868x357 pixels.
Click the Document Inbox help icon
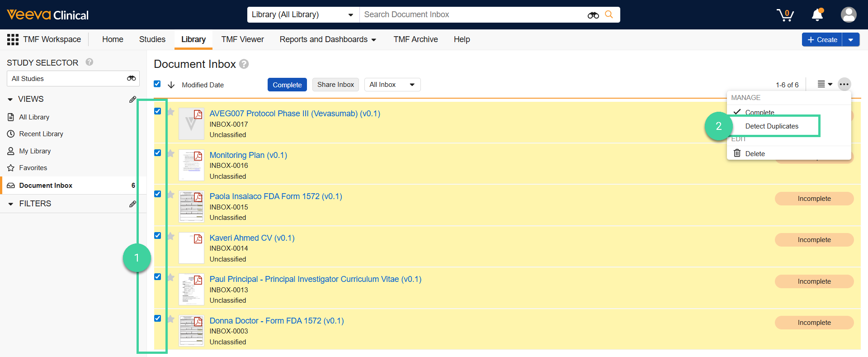click(x=244, y=64)
